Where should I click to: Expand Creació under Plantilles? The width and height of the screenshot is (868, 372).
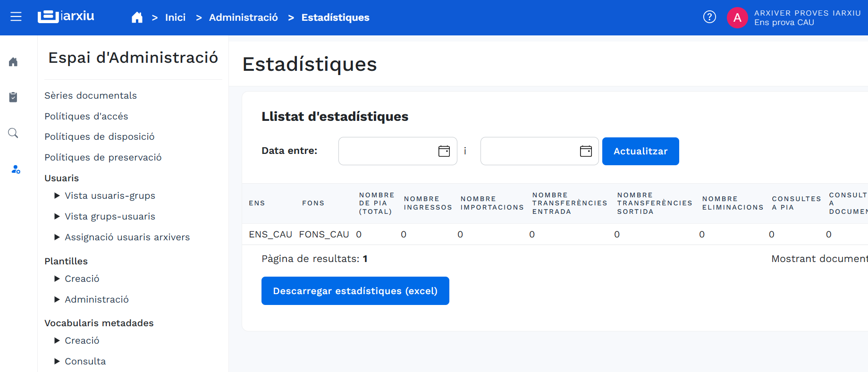click(x=77, y=279)
